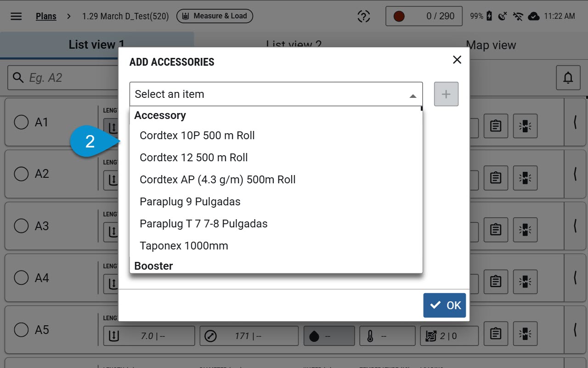
Task: Open the A5 water level field
Action: 329,336
